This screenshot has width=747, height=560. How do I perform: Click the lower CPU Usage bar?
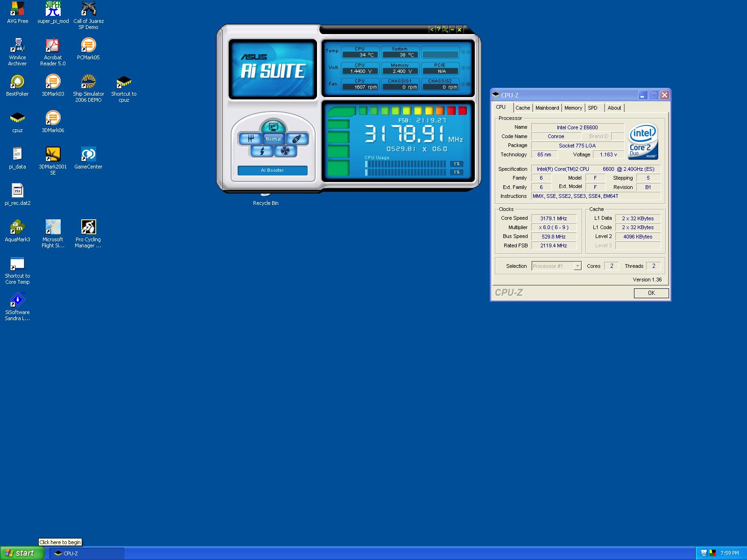pos(405,172)
